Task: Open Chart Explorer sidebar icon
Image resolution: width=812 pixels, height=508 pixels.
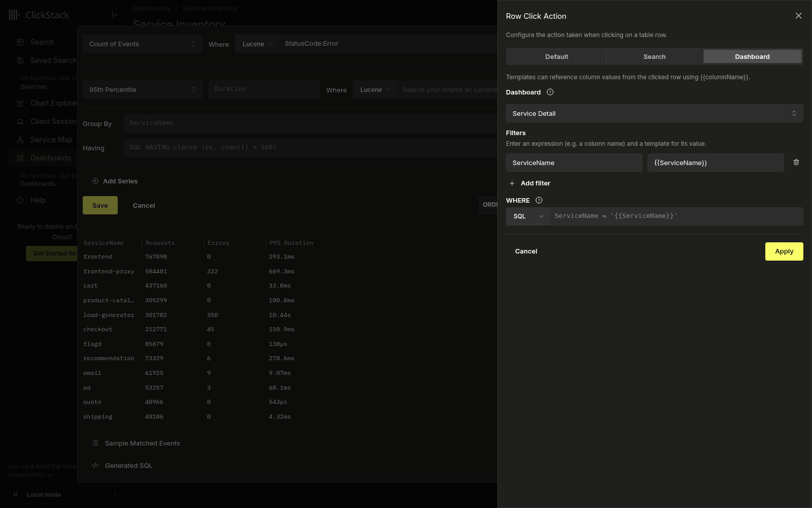Action: click(x=20, y=103)
